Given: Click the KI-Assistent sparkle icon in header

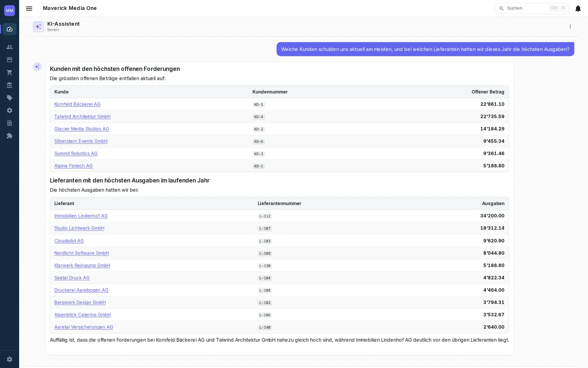Looking at the screenshot, I should point(38,26).
